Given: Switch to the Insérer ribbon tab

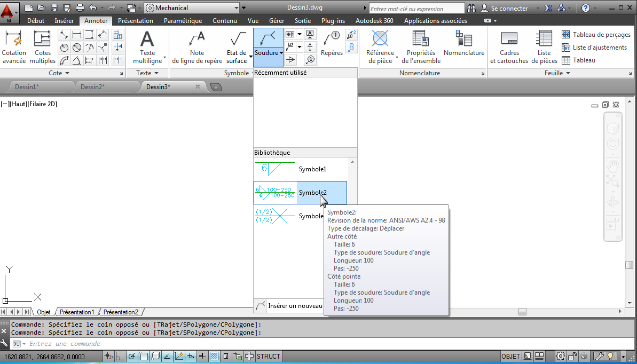Looking at the screenshot, I should 64,21.
